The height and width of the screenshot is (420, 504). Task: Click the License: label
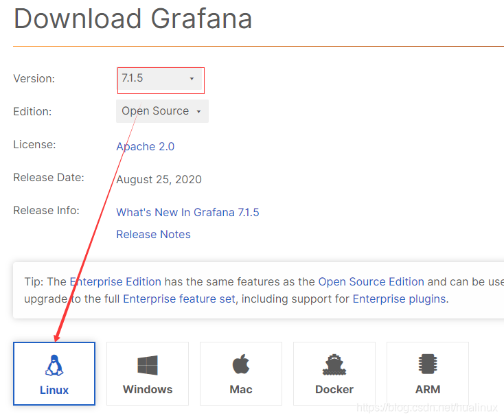(34, 145)
